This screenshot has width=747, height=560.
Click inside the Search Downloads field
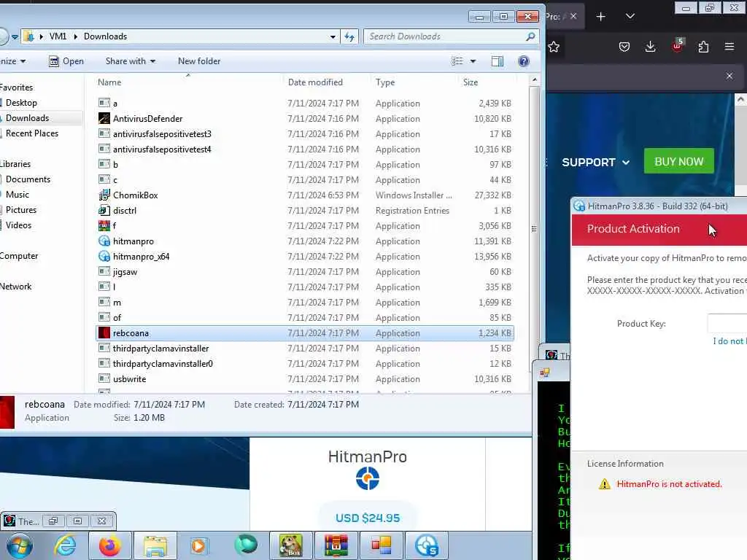(x=451, y=36)
